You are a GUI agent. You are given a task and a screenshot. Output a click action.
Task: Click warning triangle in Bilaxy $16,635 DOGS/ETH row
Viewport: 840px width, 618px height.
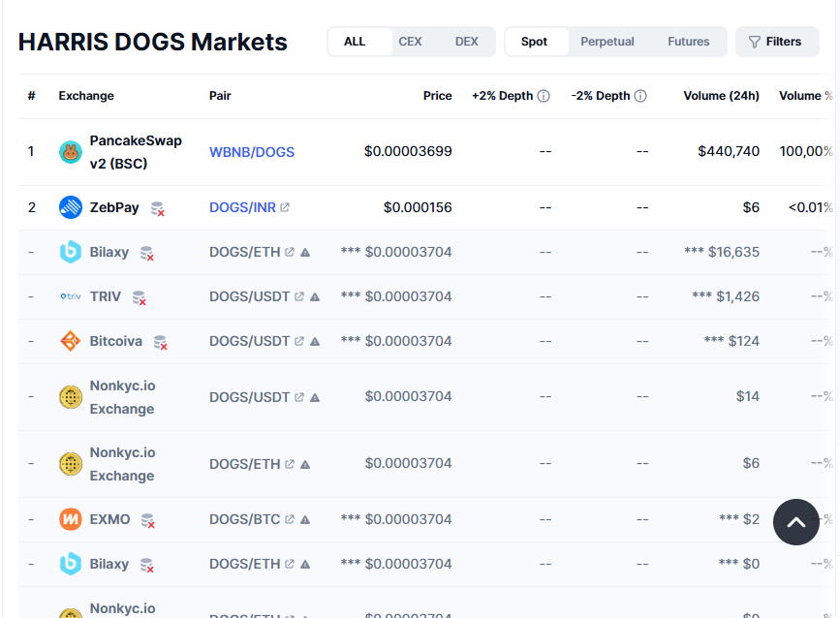pos(305,252)
